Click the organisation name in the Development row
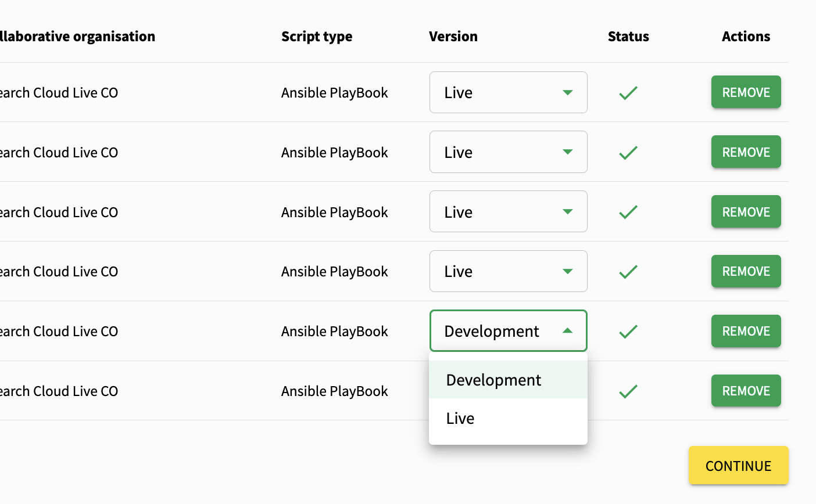 [59, 332]
